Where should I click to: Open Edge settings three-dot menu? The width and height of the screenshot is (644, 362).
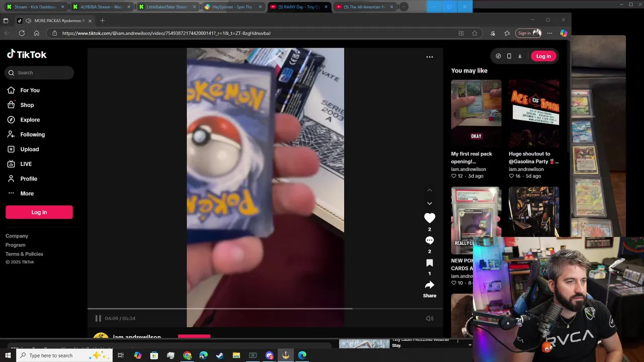[x=549, y=33]
